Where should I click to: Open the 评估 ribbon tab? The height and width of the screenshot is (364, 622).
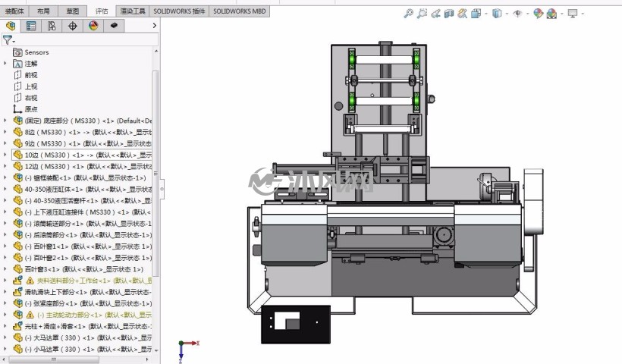[102, 11]
